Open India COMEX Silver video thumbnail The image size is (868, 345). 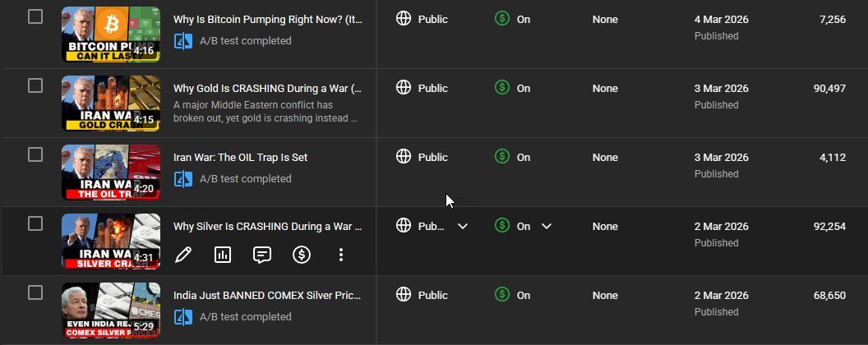(x=111, y=310)
